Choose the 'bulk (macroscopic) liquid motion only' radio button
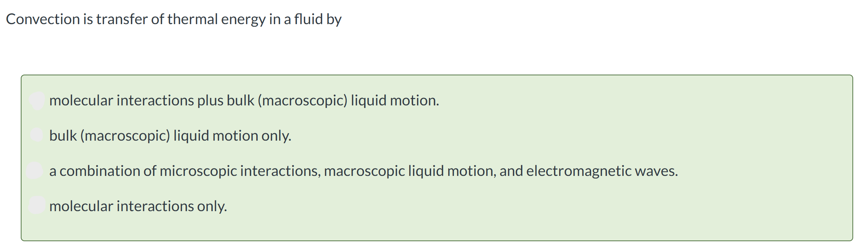The height and width of the screenshot is (249, 868). 37,135
